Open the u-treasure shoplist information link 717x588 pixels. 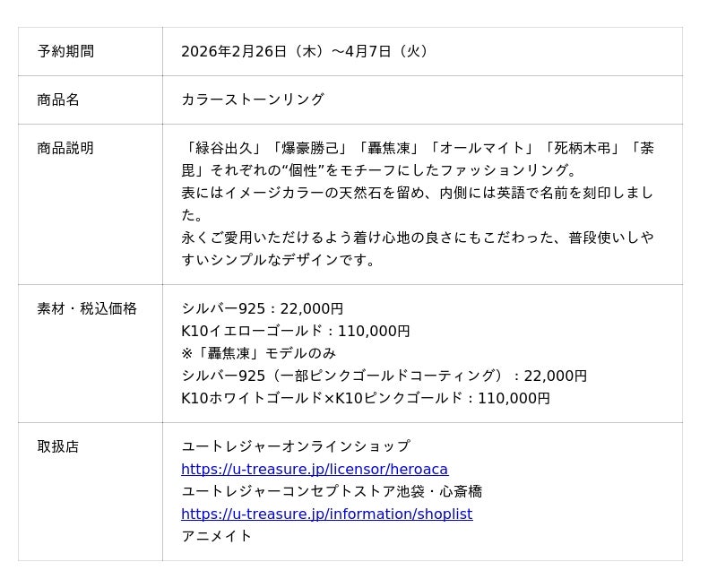coord(326,514)
